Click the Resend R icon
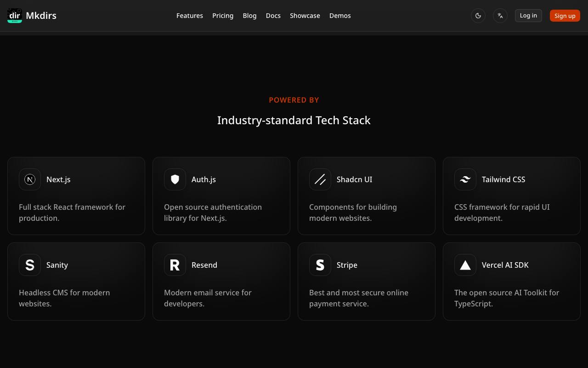Image resolution: width=588 pixels, height=368 pixels. 175,265
